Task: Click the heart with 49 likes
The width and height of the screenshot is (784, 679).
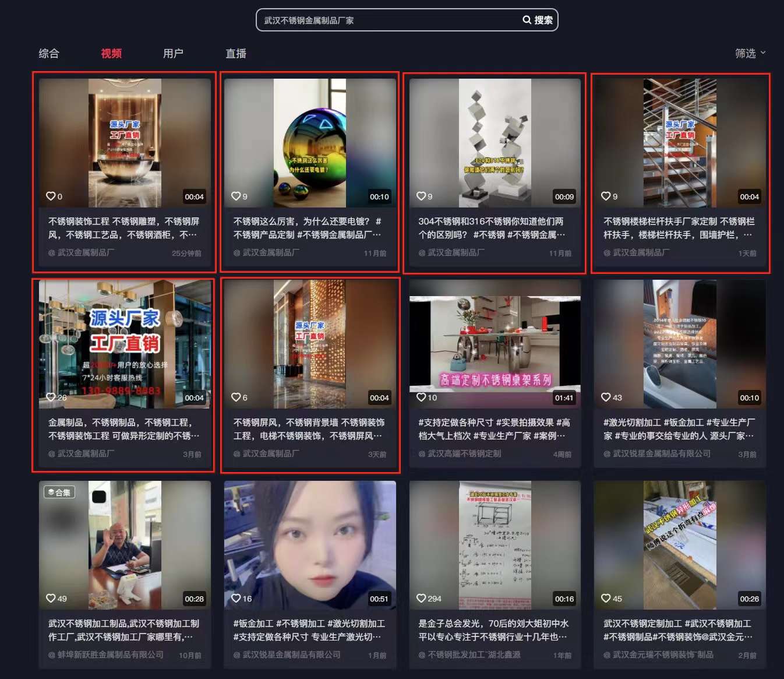Action: click(x=51, y=599)
